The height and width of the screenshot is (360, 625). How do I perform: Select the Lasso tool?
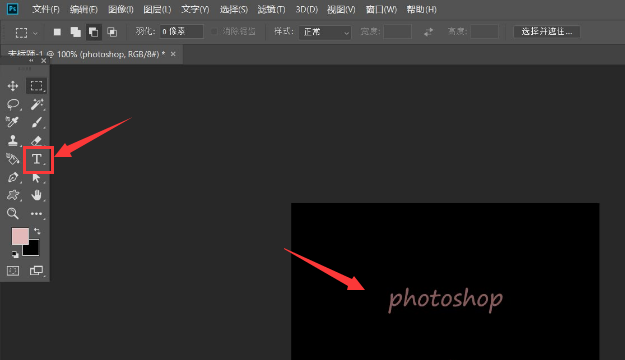pos(13,104)
